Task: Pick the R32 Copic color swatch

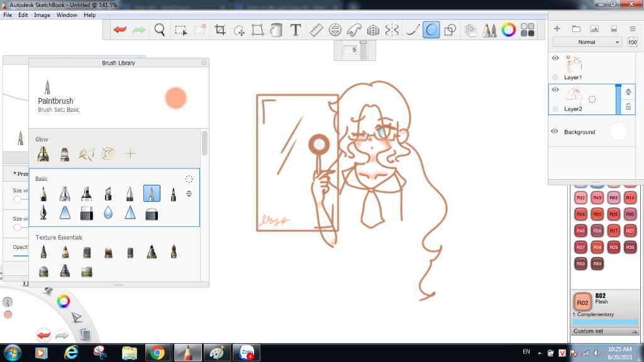Action: (x=580, y=198)
